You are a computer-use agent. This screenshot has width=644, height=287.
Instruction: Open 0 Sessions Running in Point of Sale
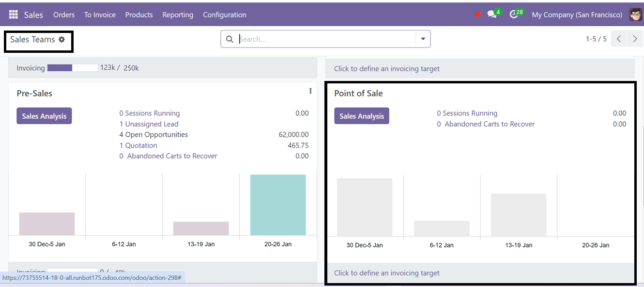coord(467,113)
